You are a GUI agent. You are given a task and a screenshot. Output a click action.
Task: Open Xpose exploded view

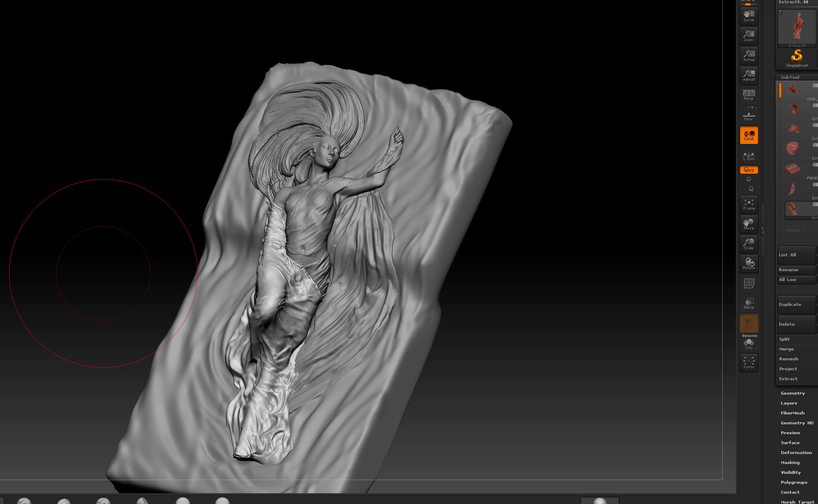pos(749,363)
